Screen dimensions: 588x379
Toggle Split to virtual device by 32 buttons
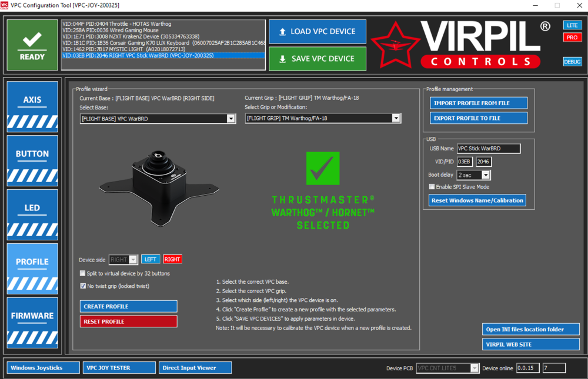(x=82, y=273)
